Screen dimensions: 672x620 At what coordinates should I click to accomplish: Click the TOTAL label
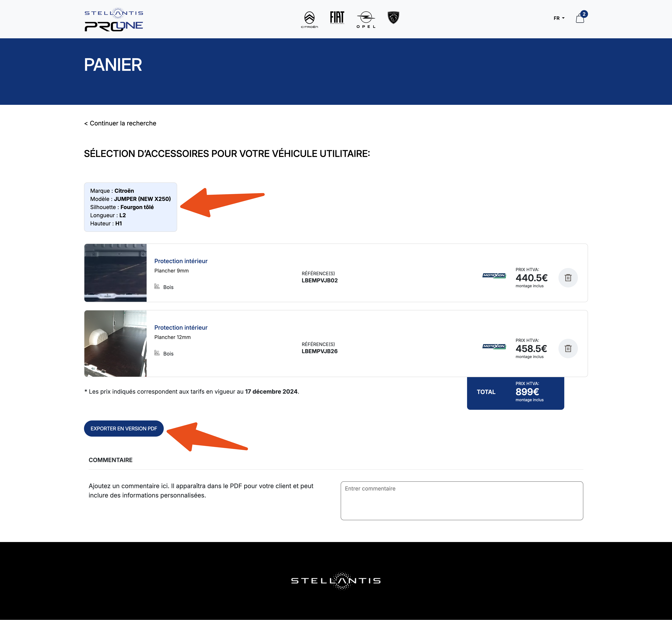(486, 392)
